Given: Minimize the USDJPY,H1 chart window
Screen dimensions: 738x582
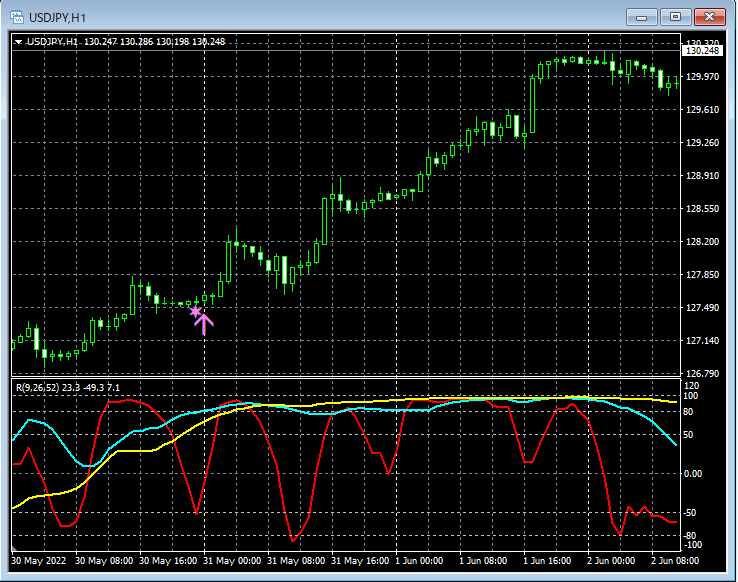Looking at the screenshot, I should coord(641,17).
